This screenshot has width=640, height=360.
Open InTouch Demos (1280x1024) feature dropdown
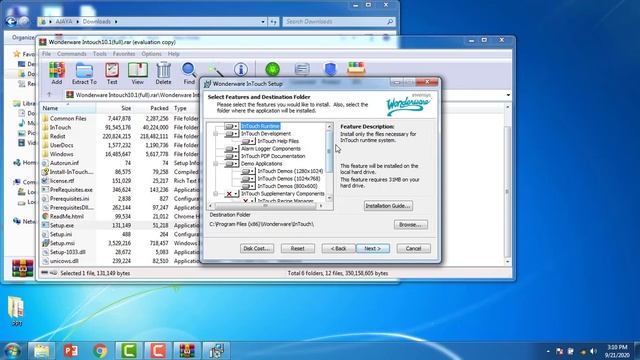click(248, 171)
